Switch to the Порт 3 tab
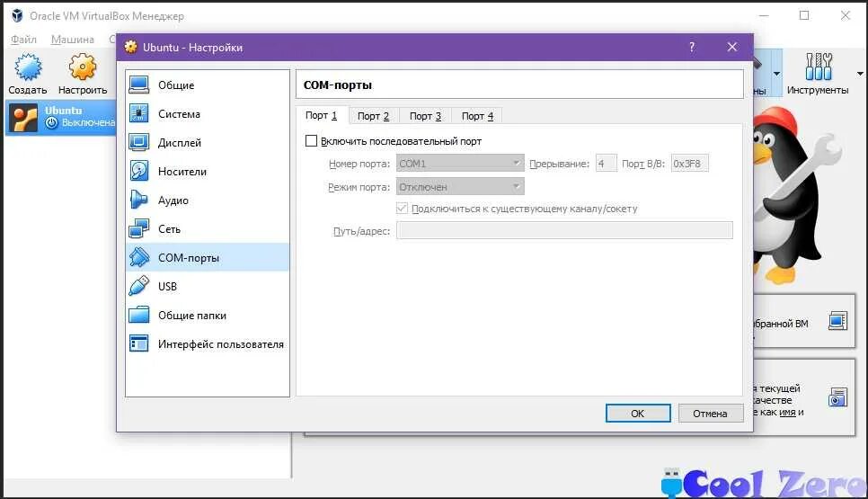This screenshot has height=499, width=868. (x=425, y=116)
